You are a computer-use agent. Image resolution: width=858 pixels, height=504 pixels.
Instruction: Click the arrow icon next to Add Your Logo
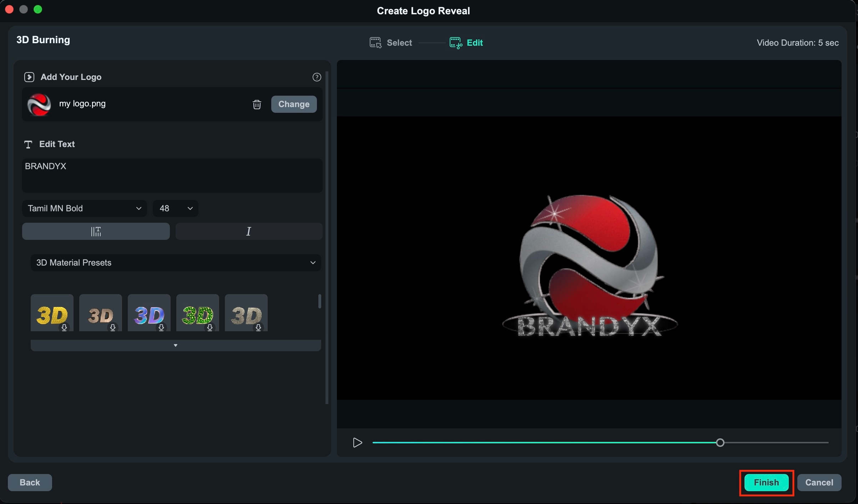29,77
